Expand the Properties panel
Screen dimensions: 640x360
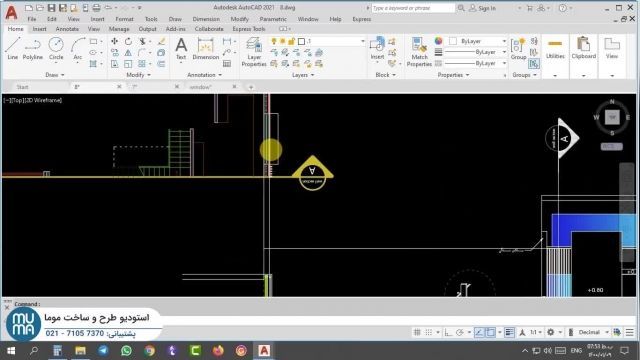(x=453, y=75)
